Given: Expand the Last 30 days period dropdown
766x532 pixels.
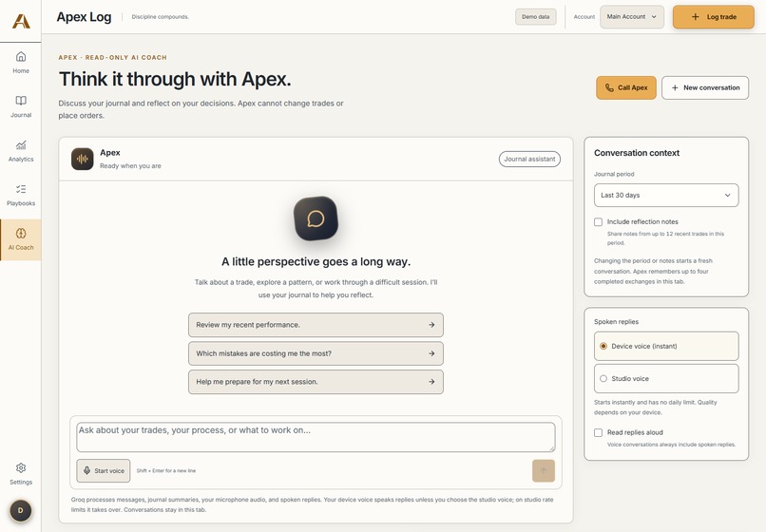Looking at the screenshot, I should (x=666, y=195).
